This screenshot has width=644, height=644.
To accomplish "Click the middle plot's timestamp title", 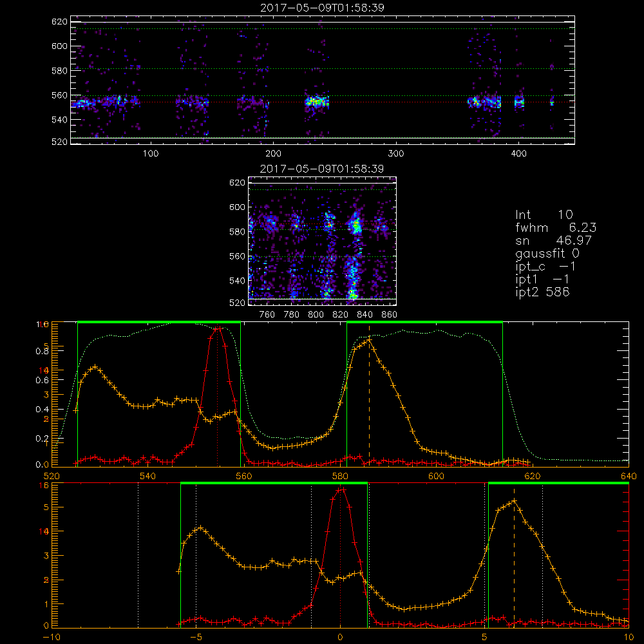I will tap(322, 168).
